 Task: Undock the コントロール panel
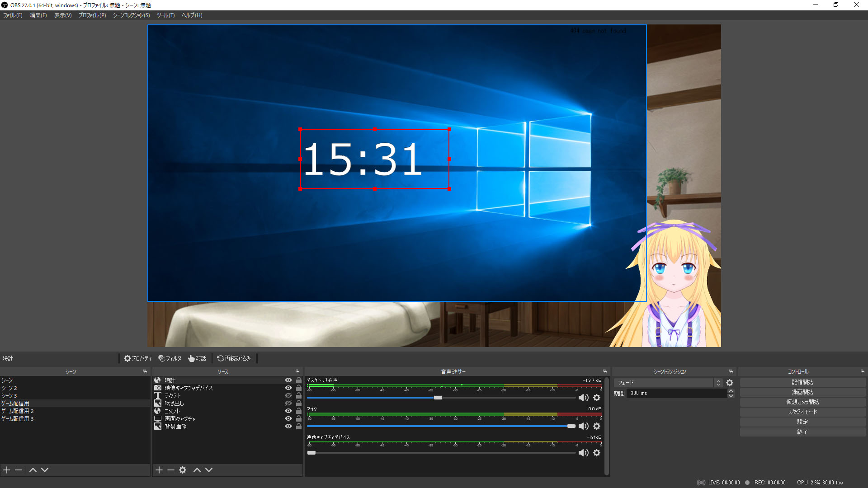point(863,371)
